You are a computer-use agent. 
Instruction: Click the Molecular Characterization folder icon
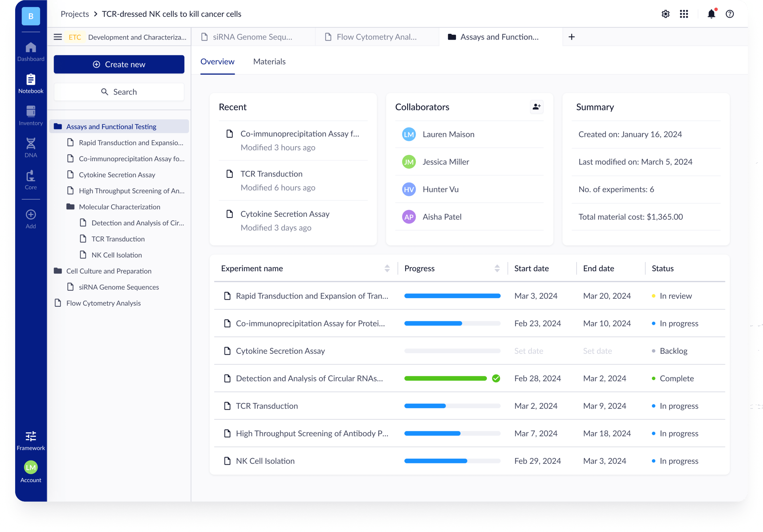click(70, 207)
